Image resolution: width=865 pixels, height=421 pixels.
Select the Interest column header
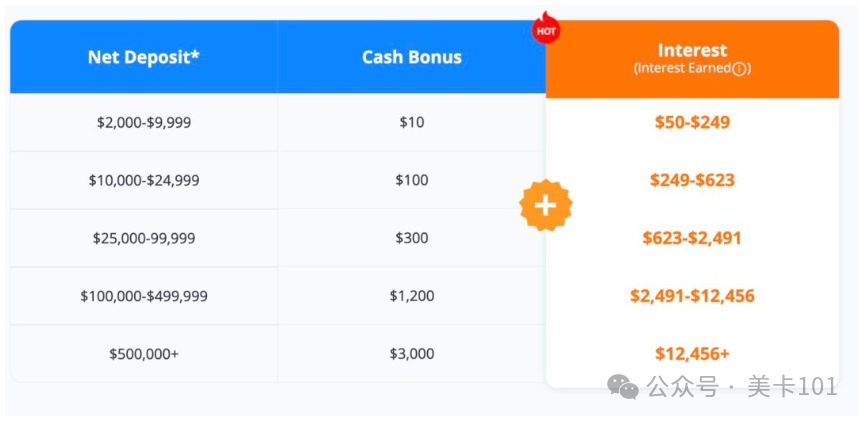[692, 59]
